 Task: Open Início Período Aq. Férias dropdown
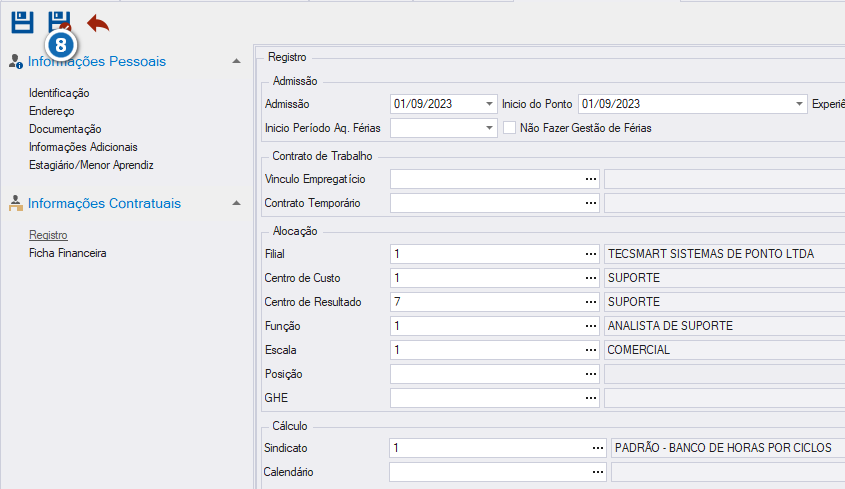(x=489, y=128)
